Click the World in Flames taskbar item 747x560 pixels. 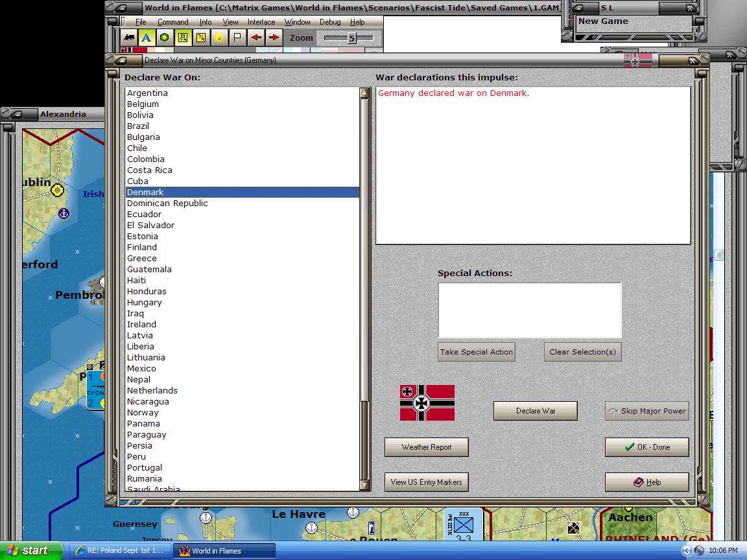pyautogui.click(x=224, y=550)
